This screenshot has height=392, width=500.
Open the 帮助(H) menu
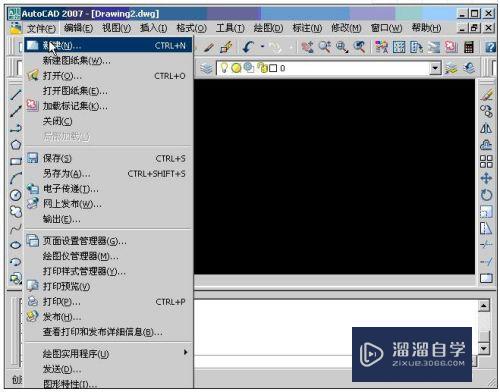[426, 28]
